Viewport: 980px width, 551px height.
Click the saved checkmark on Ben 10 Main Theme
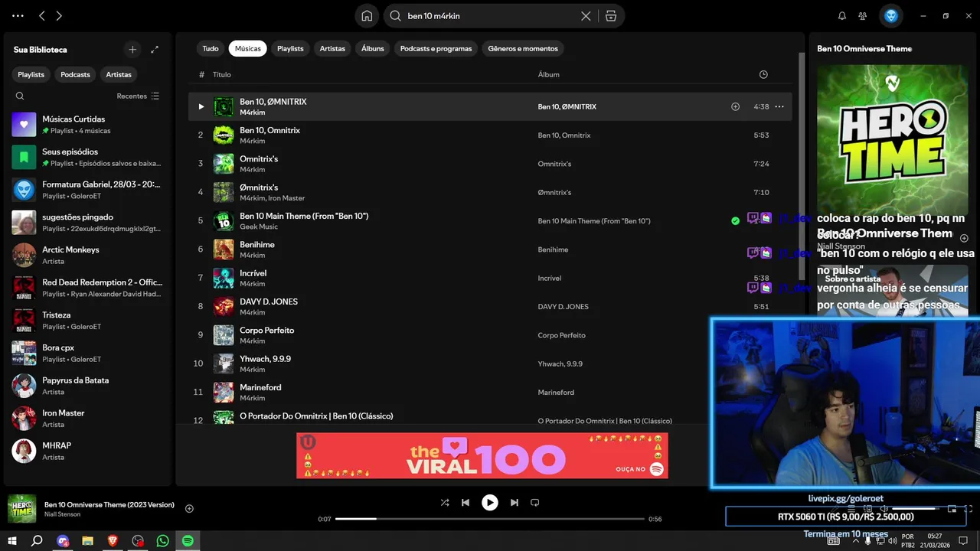tap(735, 220)
